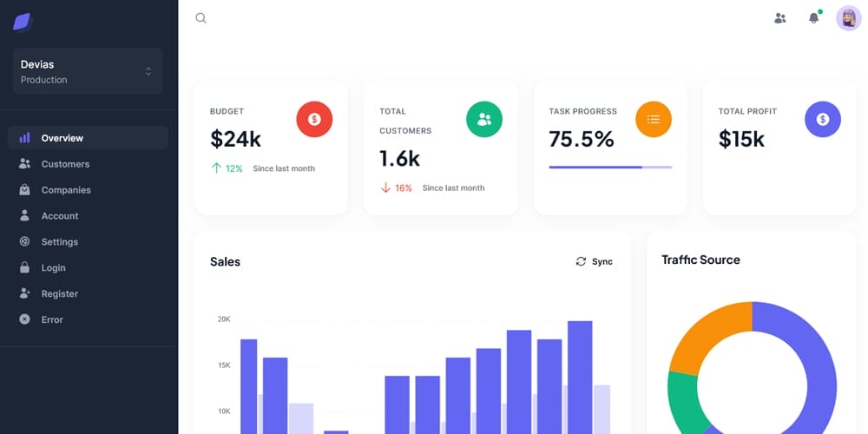Open the Error page link
868x434 pixels.
(x=51, y=320)
